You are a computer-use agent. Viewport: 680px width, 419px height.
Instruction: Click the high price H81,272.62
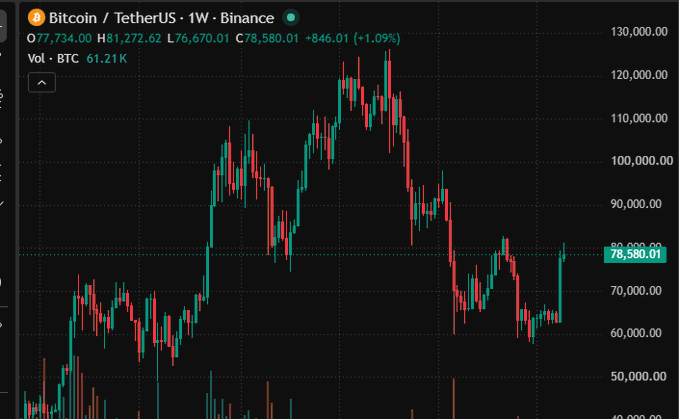(x=129, y=39)
